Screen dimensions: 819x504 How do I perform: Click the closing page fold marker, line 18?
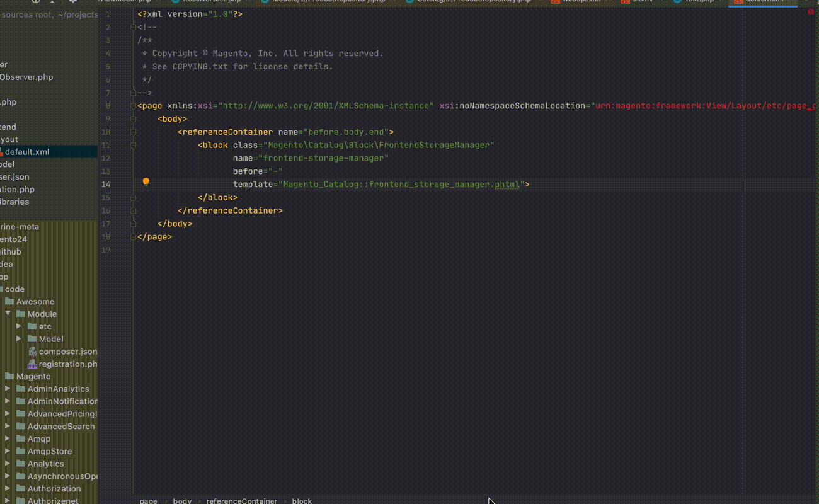click(x=133, y=237)
